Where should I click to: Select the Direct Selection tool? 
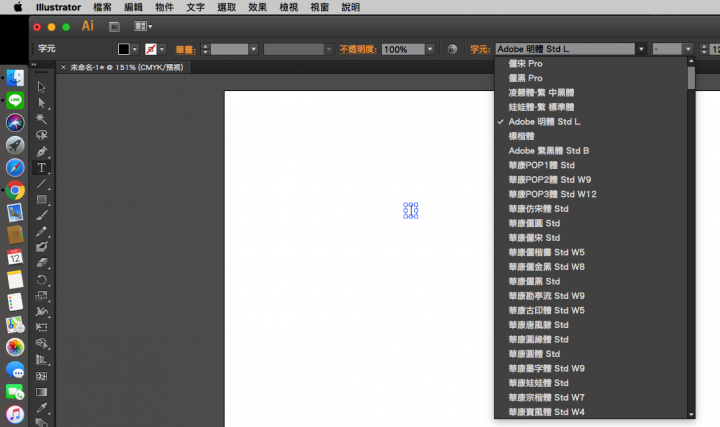pos(41,103)
